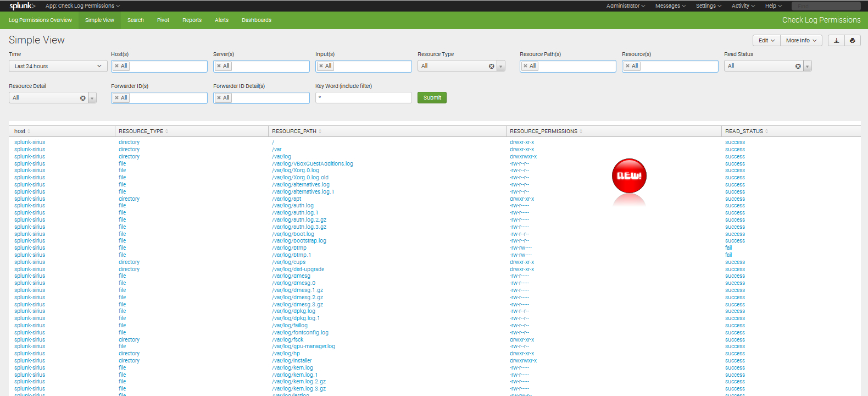Image resolution: width=868 pixels, height=396 pixels.
Task: Clear the Read Status selection
Action: 798,66
